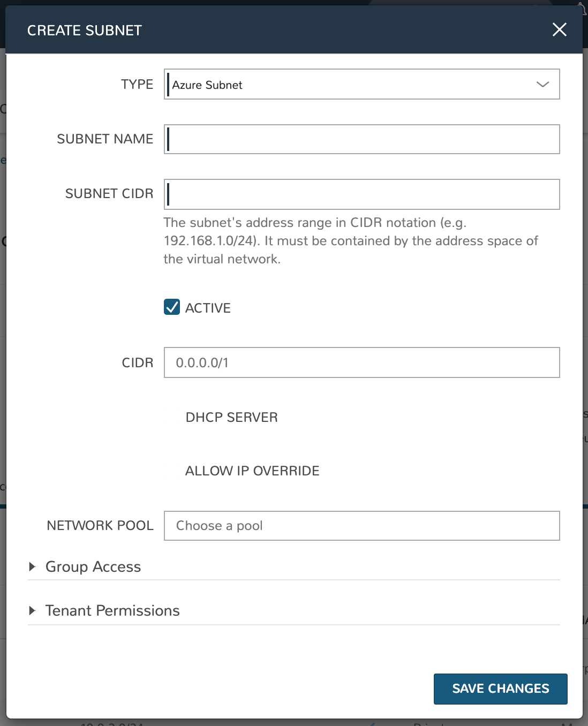The image size is (588, 726).
Task: Click the CIDR field showing 0.0.0.0/1
Action: [361, 362]
